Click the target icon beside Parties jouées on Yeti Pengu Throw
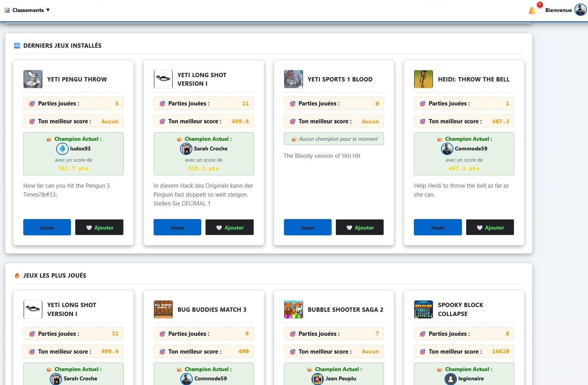 32,104
